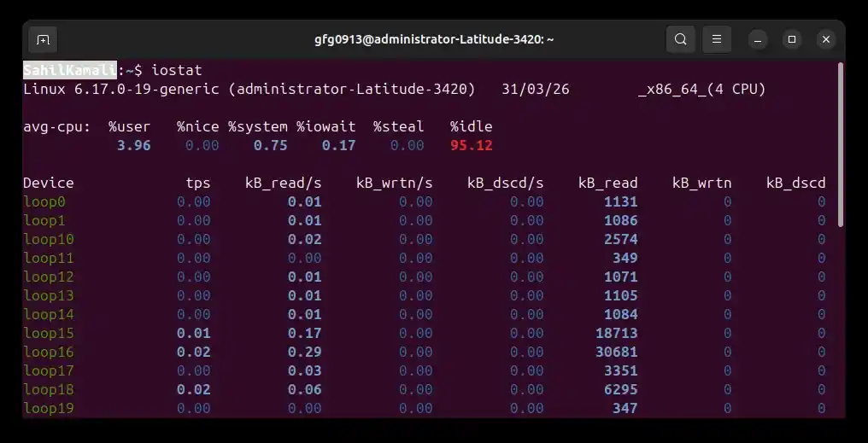Click the kB_read/s column header

coord(284,183)
